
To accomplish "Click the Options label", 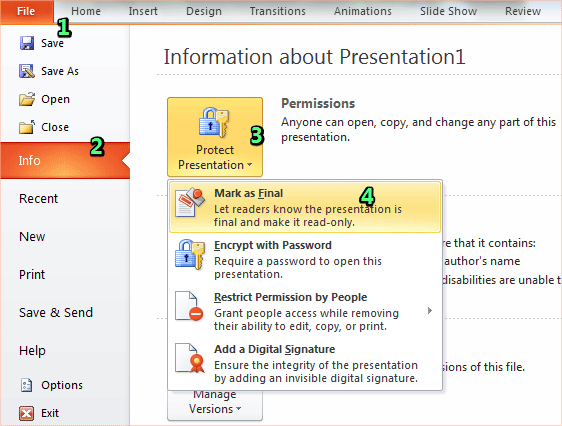I will pos(62,385).
